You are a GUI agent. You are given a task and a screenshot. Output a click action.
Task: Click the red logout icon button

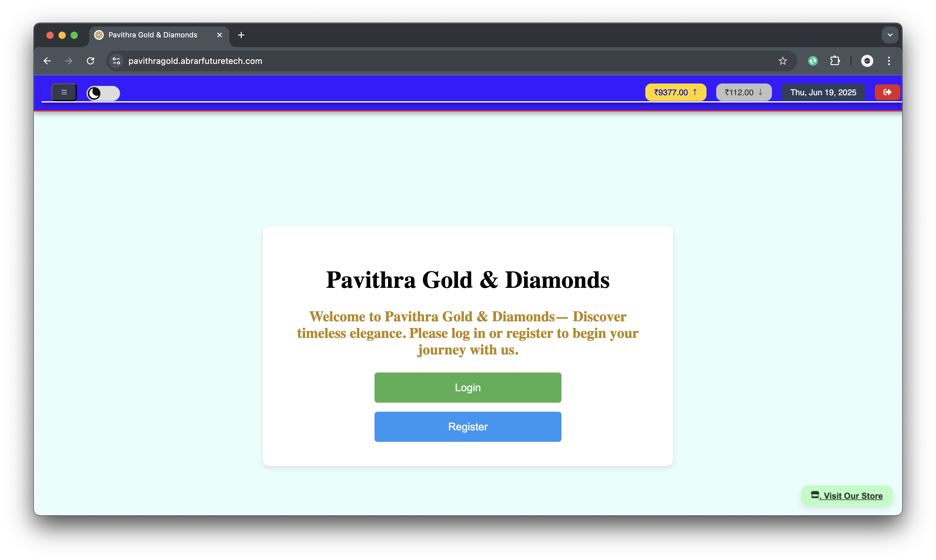coord(887,92)
